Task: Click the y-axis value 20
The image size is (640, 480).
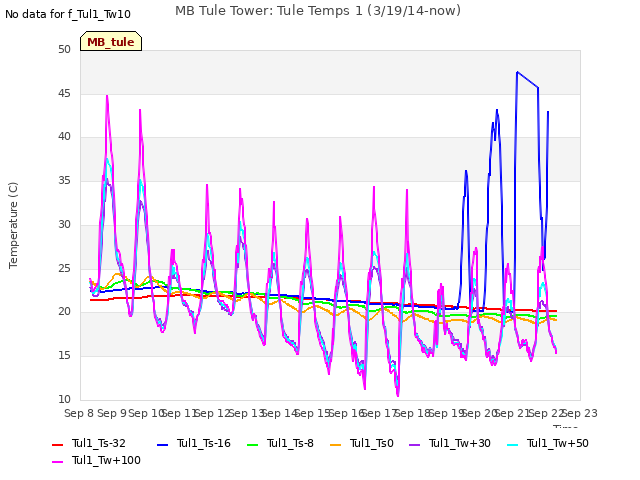Action: tap(64, 312)
